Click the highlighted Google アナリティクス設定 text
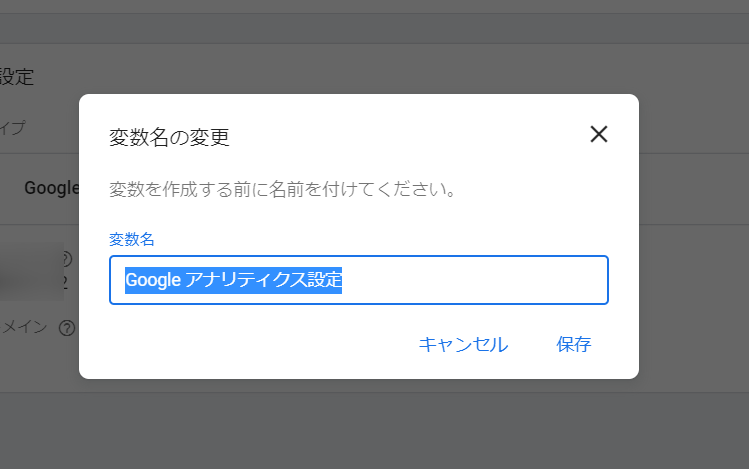749x469 pixels. [x=234, y=280]
